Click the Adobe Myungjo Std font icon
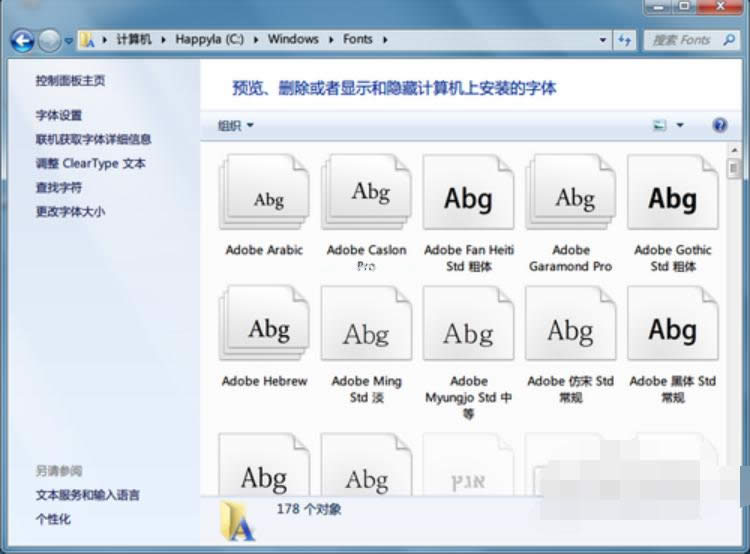This screenshot has height=554, width=750. (x=468, y=330)
